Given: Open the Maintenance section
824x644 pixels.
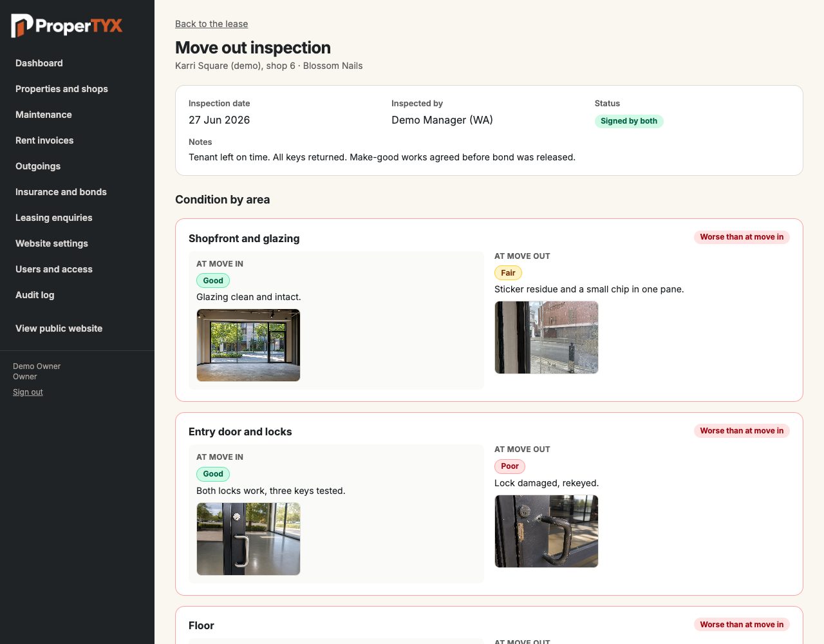Looking at the screenshot, I should pyautogui.click(x=44, y=115).
